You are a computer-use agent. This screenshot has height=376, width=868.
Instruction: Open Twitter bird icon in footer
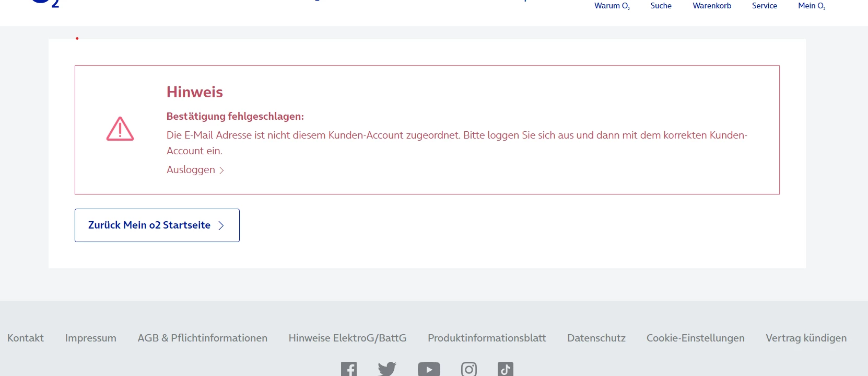pos(387,369)
